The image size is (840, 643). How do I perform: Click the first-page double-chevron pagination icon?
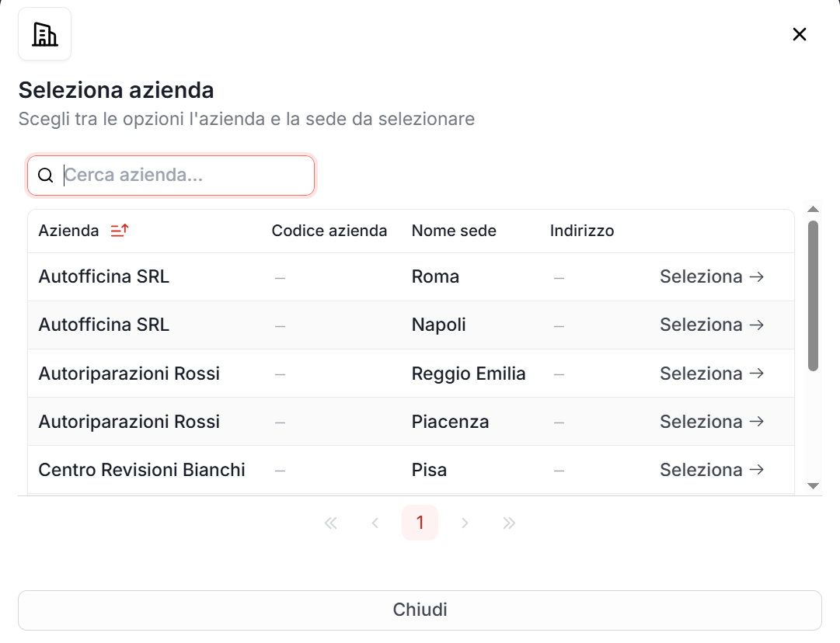point(330,523)
